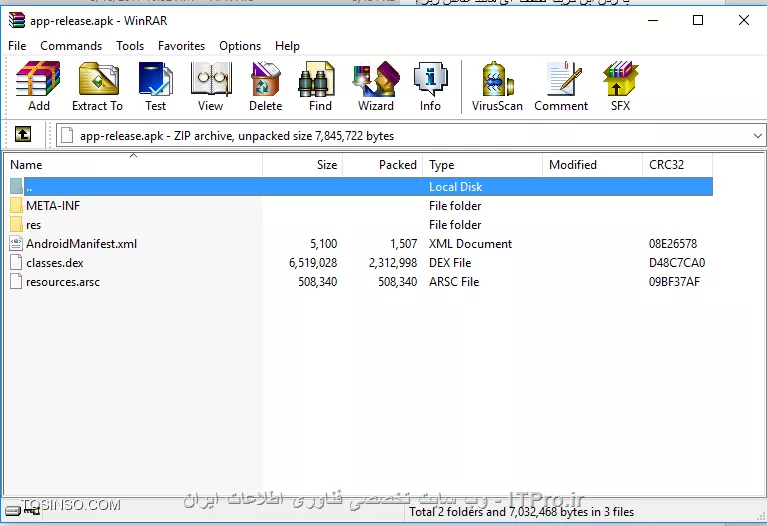Maximize the WinRAR window
767x526 pixels.
pos(698,20)
